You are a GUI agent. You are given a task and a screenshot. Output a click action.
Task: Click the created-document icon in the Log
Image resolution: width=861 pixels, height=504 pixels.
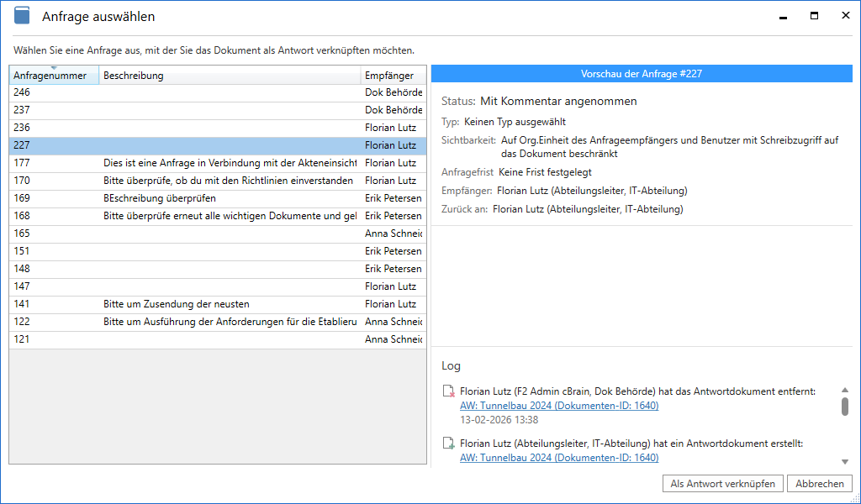click(x=449, y=444)
